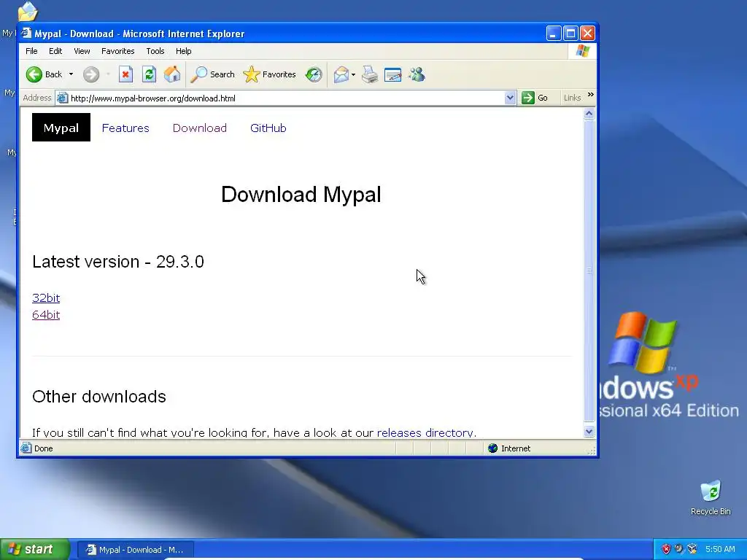
Task: Show browsing History clock icon
Action: pos(314,74)
